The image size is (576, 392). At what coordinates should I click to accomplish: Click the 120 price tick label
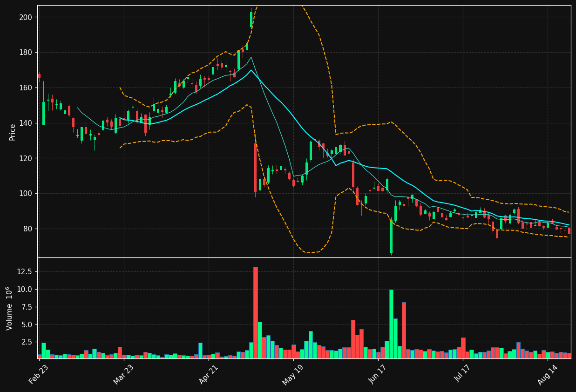pyautogui.click(x=26, y=158)
